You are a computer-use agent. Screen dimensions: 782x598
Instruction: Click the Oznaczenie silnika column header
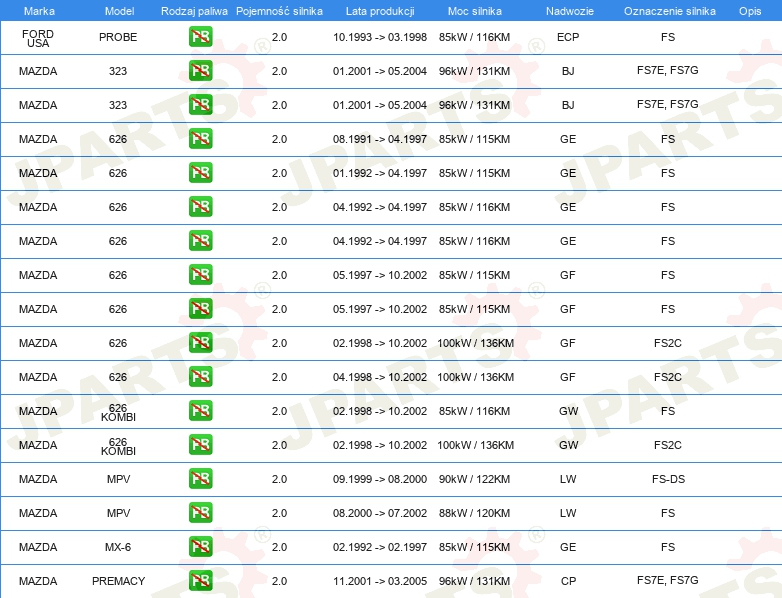pyautogui.click(x=669, y=11)
